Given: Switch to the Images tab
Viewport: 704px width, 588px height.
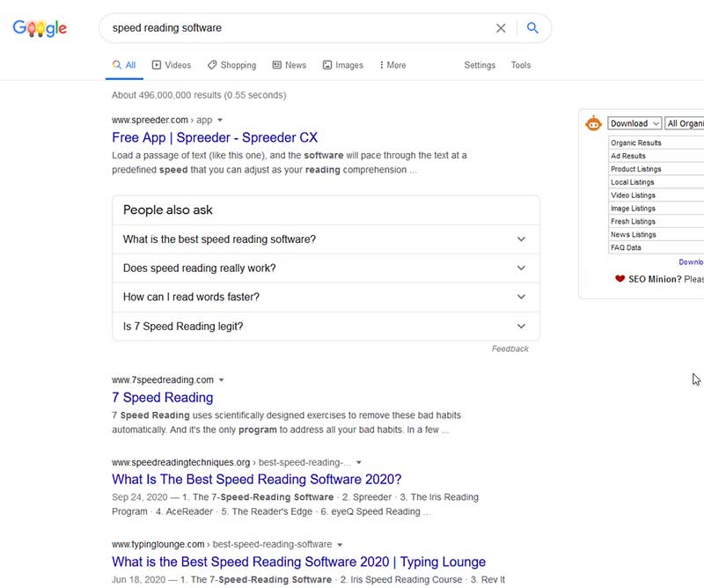Looking at the screenshot, I should point(342,65).
